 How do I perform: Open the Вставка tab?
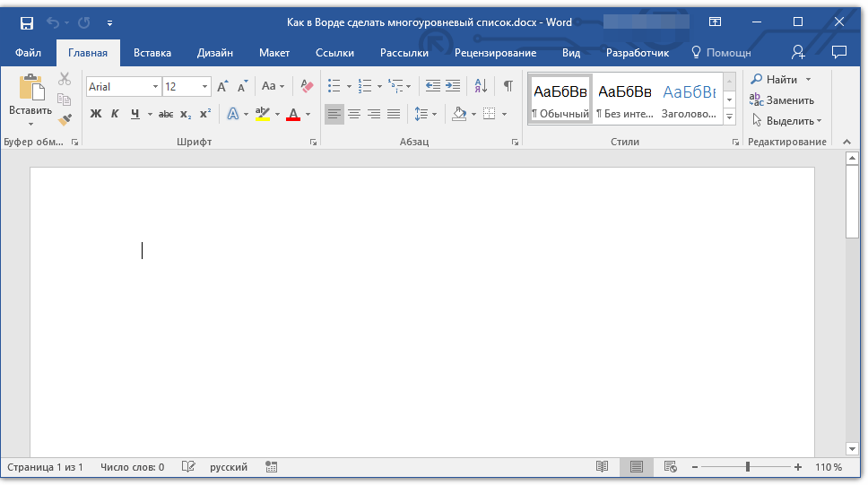pos(152,53)
